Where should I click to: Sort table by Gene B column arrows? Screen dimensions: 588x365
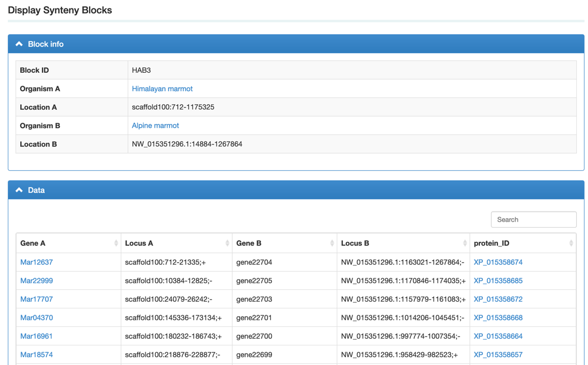pyautogui.click(x=332, y=243)
